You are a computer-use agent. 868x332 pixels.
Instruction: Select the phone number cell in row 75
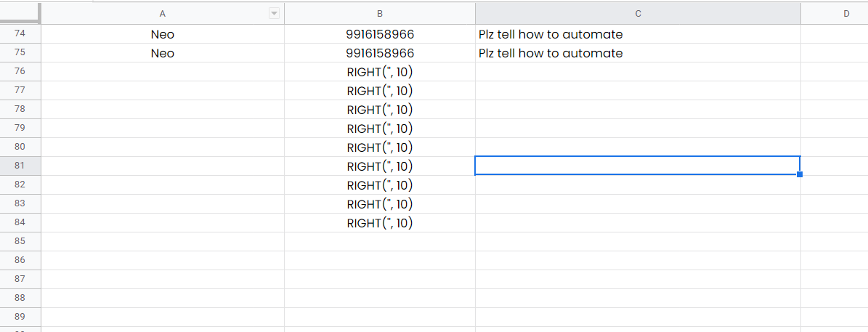(x=380, y=53)
